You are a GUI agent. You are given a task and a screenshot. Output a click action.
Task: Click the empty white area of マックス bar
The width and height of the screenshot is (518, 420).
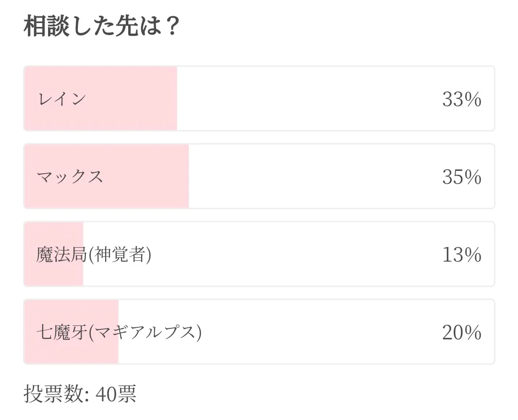(312, 177)
